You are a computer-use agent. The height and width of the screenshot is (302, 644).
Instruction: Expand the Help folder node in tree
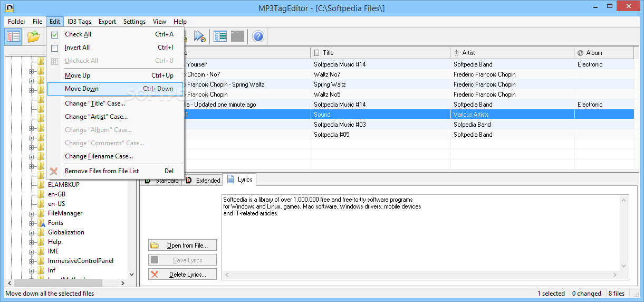tap(31, 242)
